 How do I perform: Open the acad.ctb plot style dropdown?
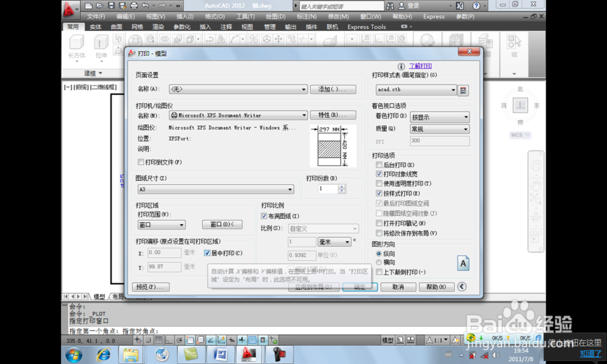coord(416,90)
